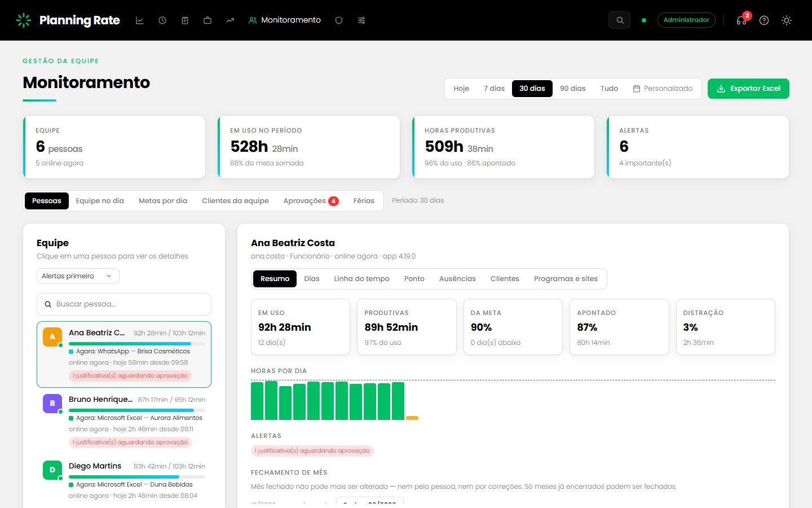Screen dimensions: 812x508
Task: Open the search magnifier button
Action: point(619,20)
